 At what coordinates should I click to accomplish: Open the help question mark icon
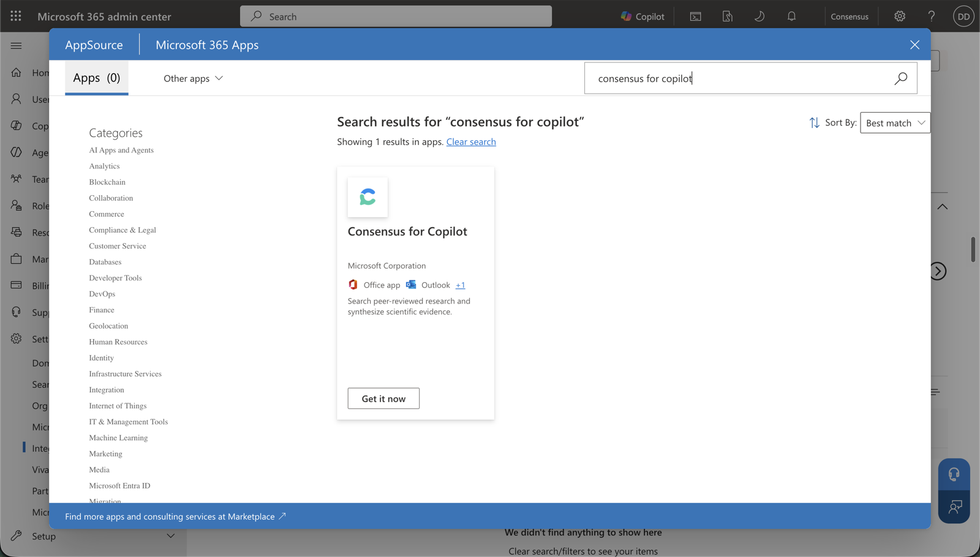932,17
